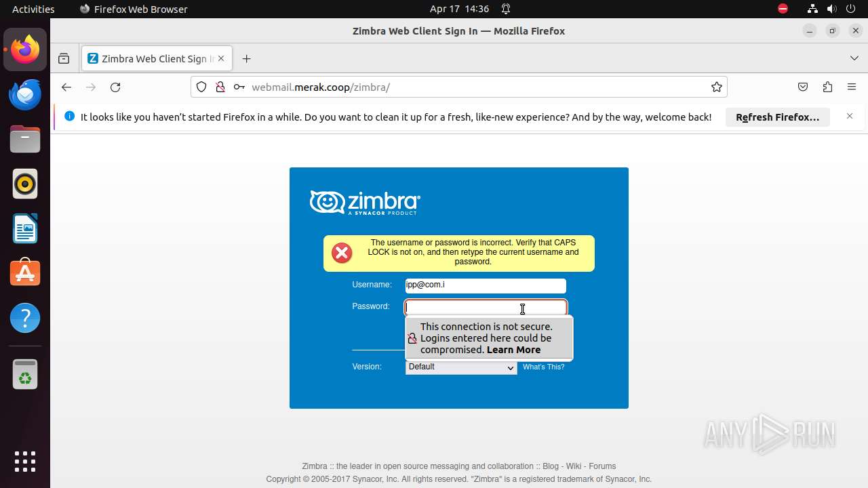Open the insecure connection lock icon

tap(220, 87)
